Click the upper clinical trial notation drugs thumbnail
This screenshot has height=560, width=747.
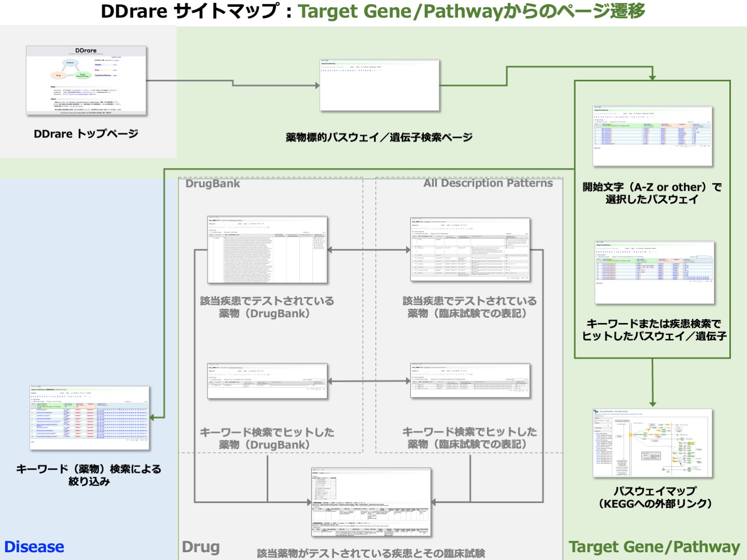470,249
